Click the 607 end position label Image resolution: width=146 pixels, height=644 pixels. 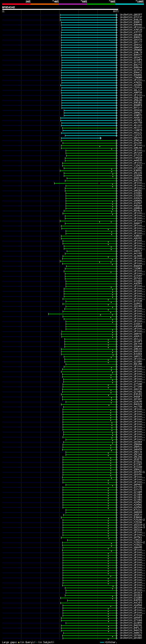(x=115, y=11)
